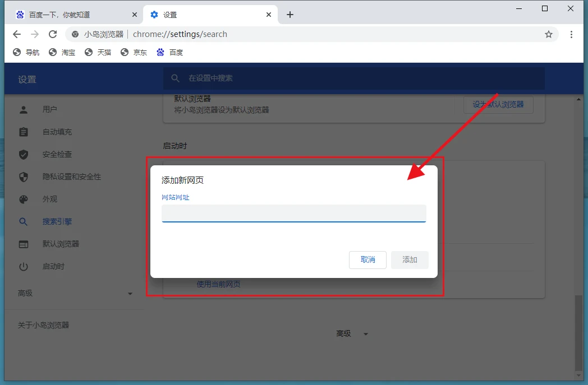588x385 pixels.
Task: Click the 设为默认浏览器 button
Action: (x=498, y=104)
